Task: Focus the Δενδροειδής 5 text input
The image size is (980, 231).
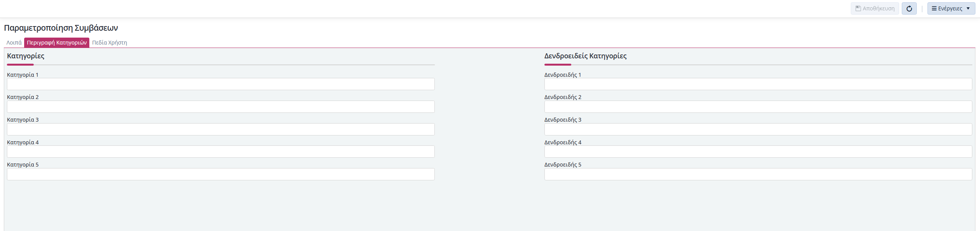Action: [758, 174]
